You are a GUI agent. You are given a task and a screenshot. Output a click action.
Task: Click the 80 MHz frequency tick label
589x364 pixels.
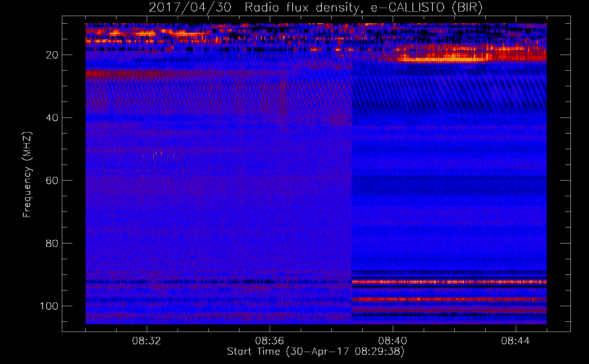click(x=52, y=243)
